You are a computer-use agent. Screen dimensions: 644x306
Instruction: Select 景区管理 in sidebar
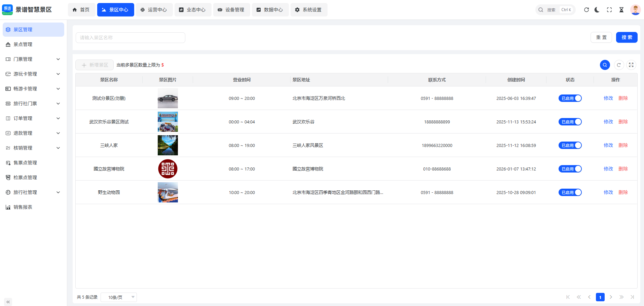tap(33, 30)
